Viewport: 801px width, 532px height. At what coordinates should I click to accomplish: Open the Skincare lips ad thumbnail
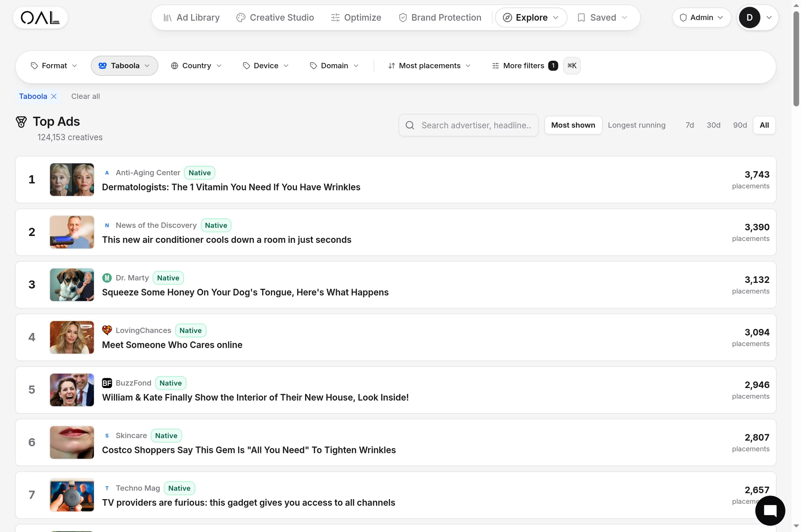[x=72, y=442]
